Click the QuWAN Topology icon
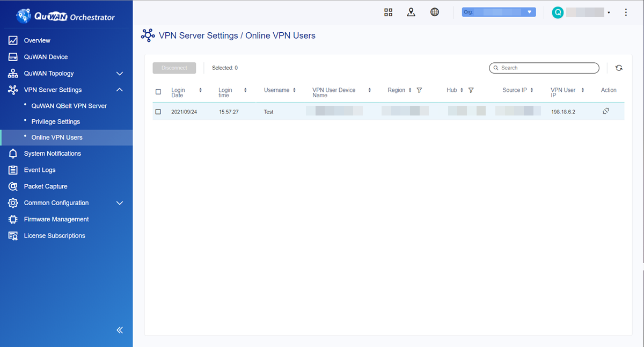The width and height of the screenshot is (644, 347). point(13,74)
